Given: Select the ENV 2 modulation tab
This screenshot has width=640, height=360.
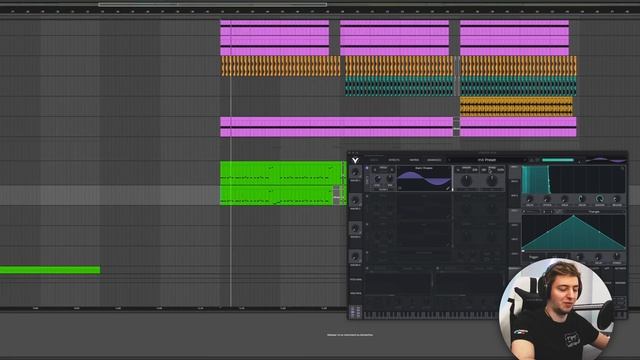Looking at the screenshot, I should 514,182.
